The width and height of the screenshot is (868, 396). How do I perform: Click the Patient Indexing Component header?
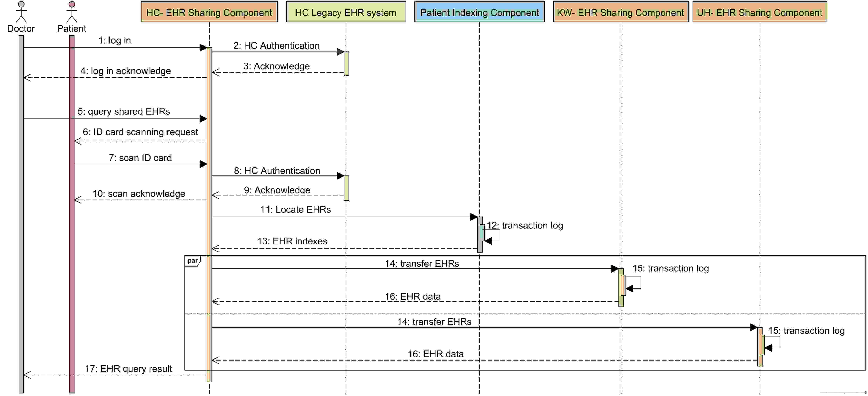click(479, 12)
